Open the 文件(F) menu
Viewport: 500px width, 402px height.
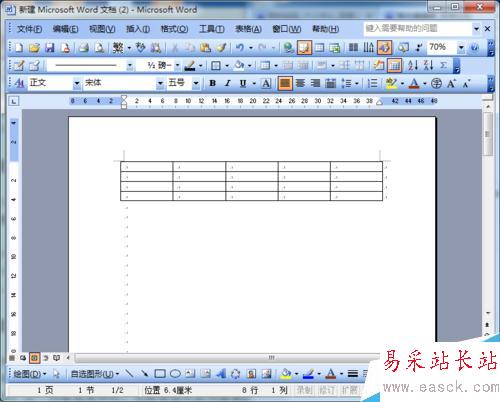[29, 29]
